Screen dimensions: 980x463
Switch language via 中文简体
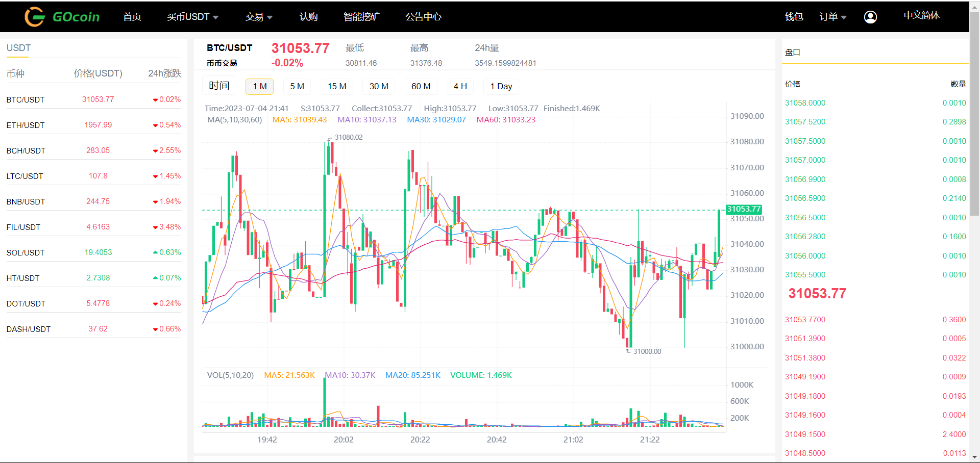point(921,15)
